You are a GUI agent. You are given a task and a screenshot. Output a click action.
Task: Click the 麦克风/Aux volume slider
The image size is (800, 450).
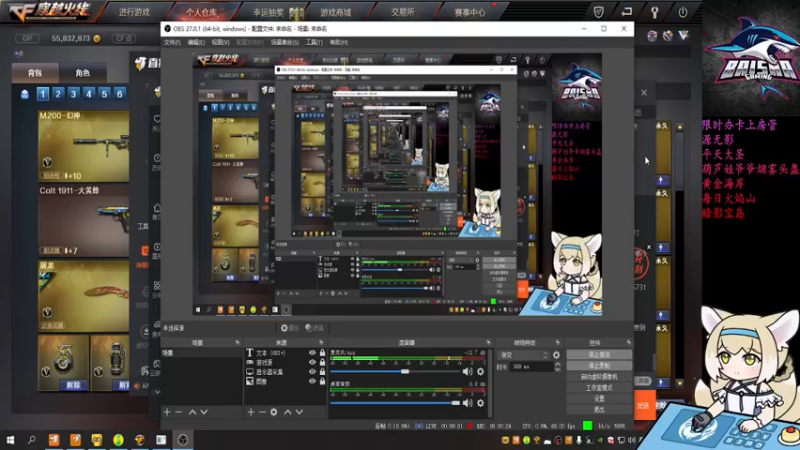coord(394,371)
